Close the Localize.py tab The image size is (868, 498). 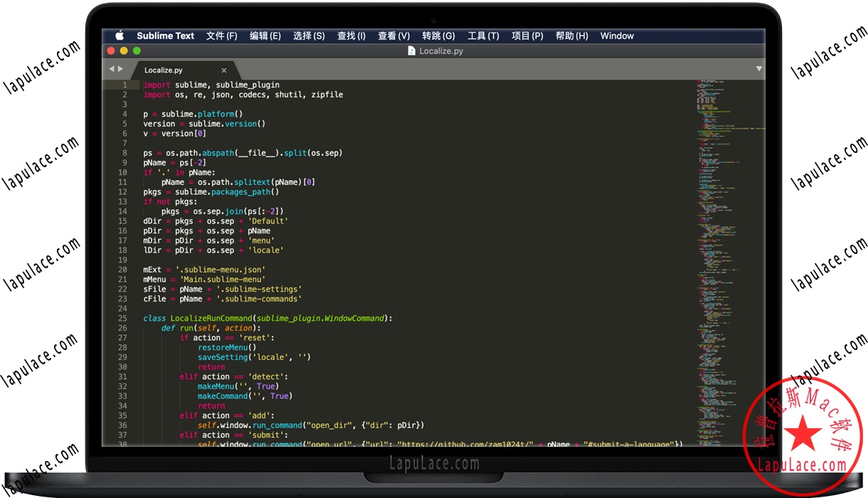pos(224,70)
